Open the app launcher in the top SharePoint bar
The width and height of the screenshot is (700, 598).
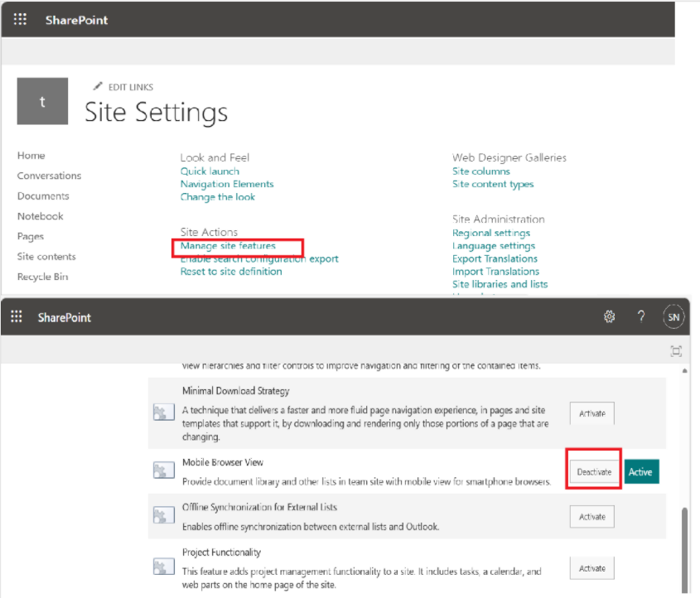20,19
